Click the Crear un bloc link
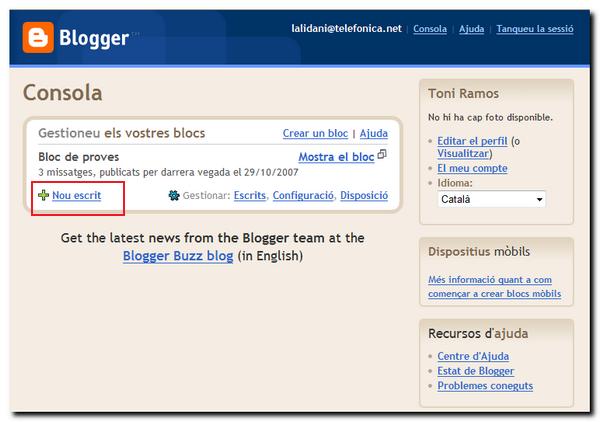 (315, 133)
